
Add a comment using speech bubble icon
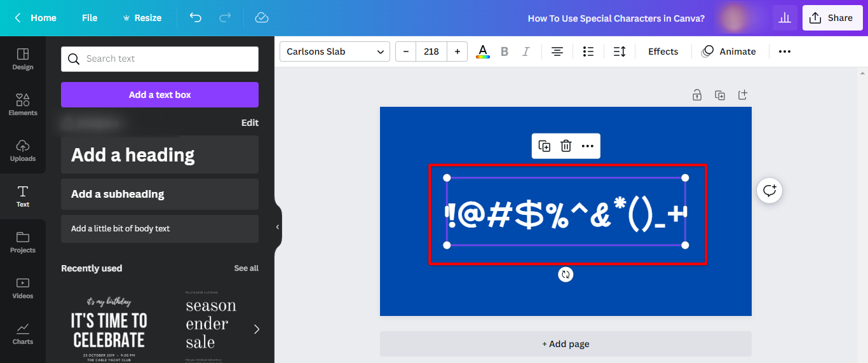click(x=770, y=190)
